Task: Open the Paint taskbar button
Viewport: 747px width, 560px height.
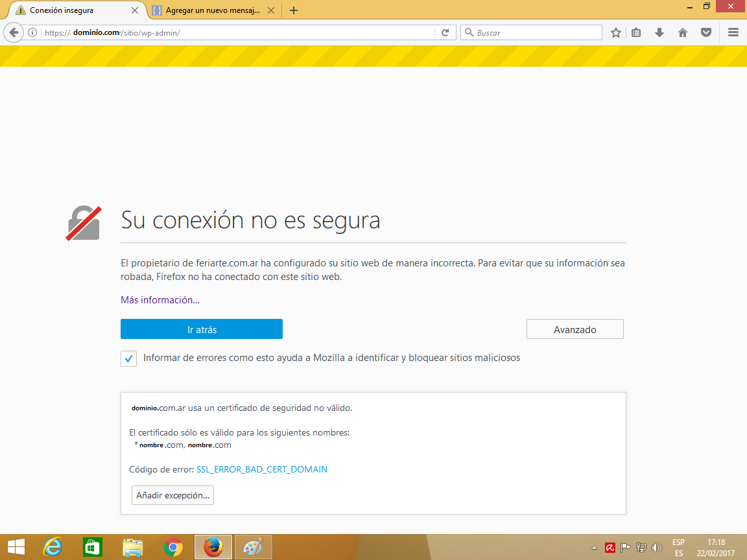Action: 253,547
